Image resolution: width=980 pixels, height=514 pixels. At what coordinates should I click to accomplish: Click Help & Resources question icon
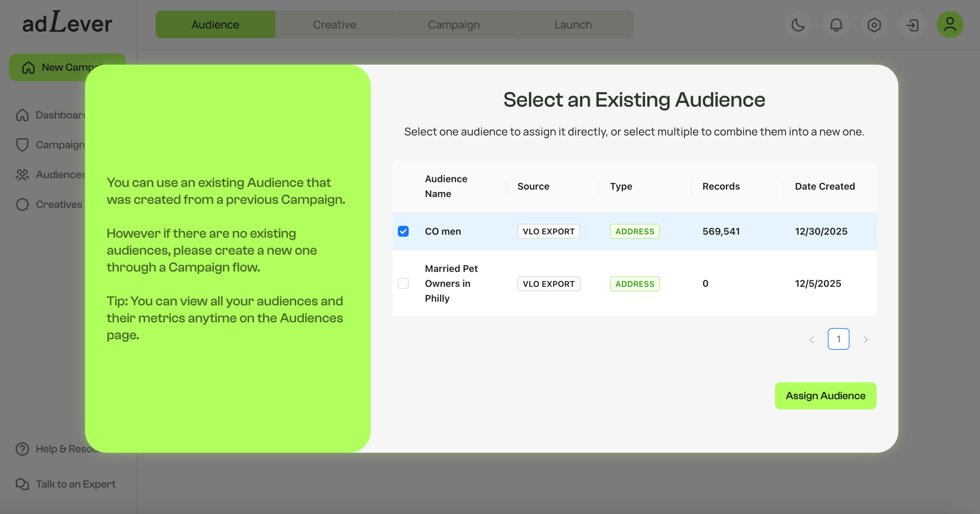coord(23,449)
